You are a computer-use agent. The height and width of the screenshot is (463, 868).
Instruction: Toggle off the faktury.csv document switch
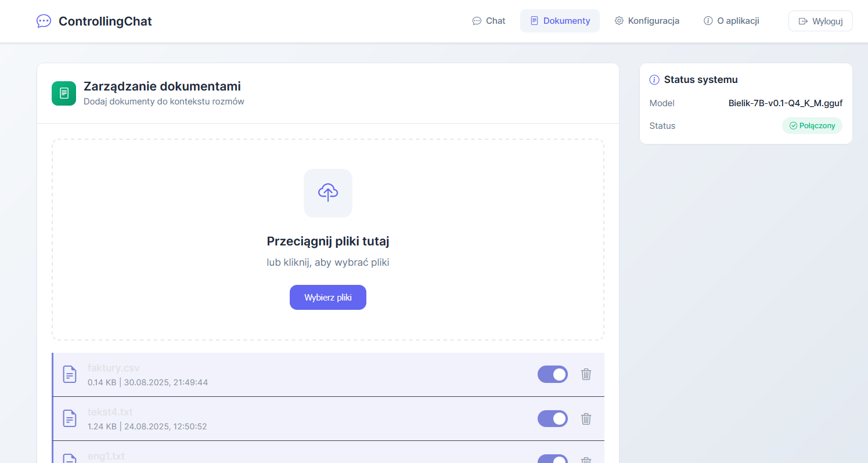(552, 374)
